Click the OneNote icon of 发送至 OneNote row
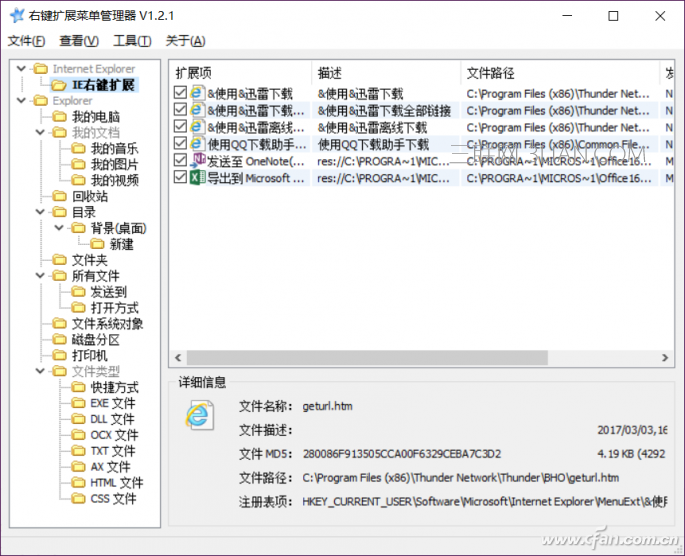The width and height of the screenshot is (685, 556). tap(197, 160)
